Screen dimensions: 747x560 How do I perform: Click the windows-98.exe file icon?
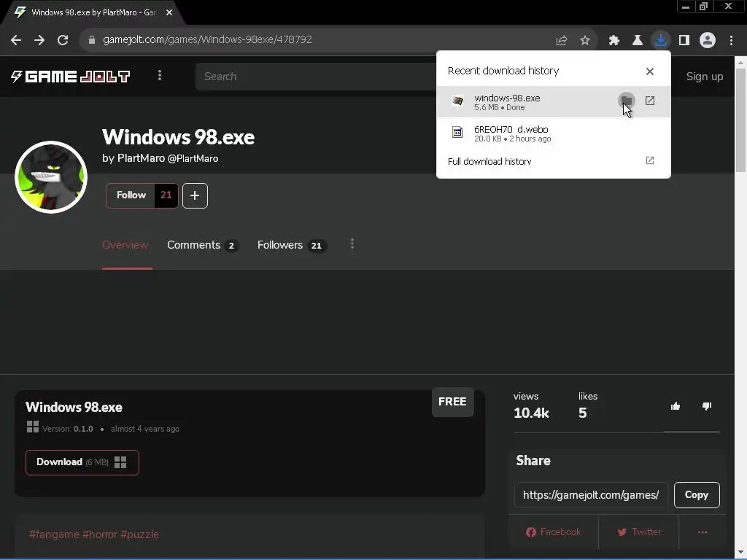[457, 101]
